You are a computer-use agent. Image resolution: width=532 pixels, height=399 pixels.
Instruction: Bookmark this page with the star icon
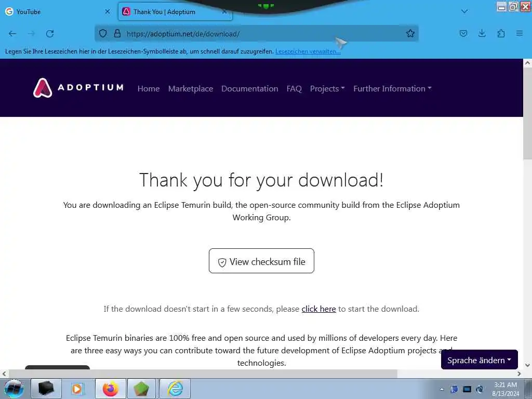click(410, 33)
